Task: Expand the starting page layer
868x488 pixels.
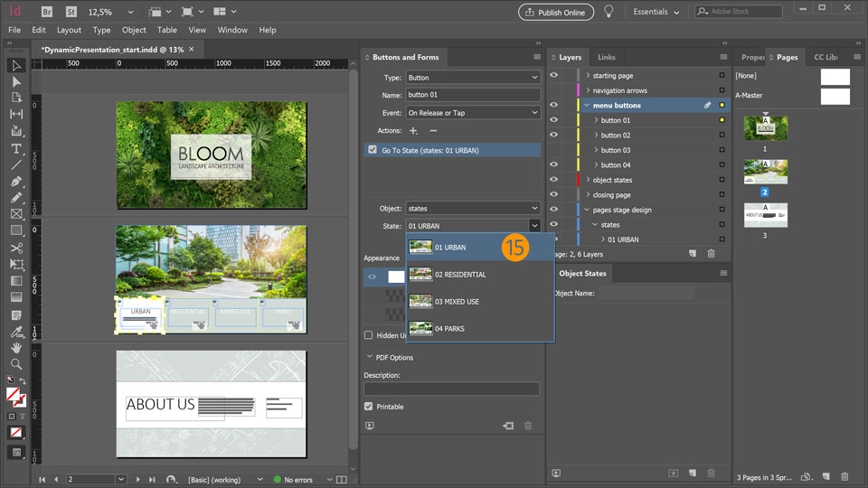Action: 588,75
